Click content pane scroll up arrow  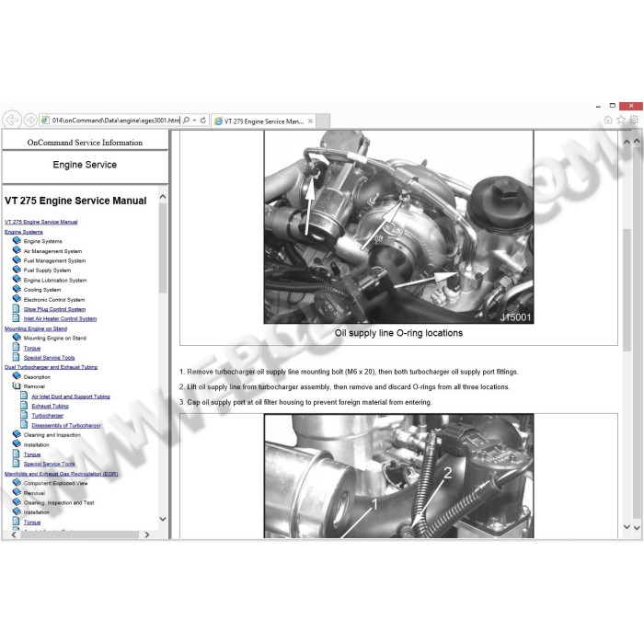[627, 142]
